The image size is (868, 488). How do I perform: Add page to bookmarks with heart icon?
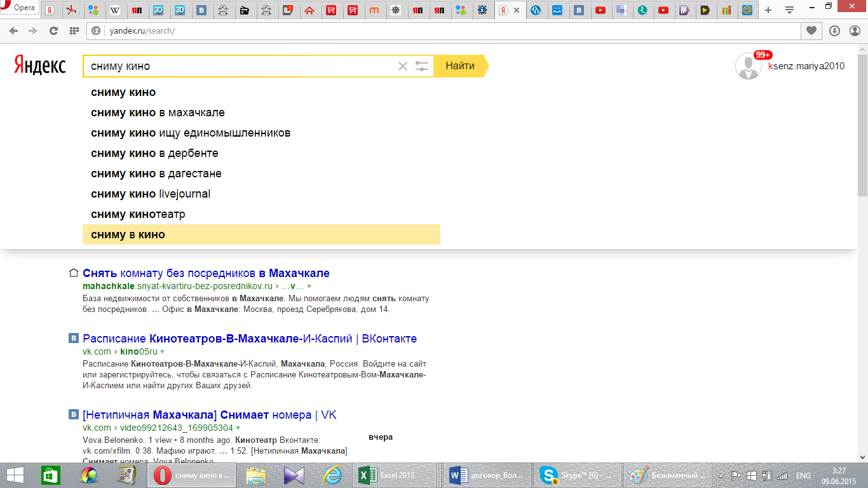(811, 30)
